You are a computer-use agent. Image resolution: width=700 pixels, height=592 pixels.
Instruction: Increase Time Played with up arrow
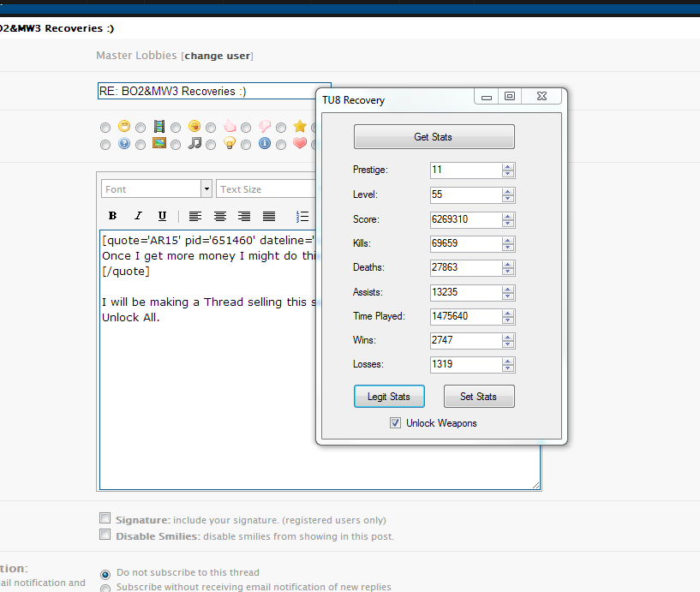(x=507, y=314)
